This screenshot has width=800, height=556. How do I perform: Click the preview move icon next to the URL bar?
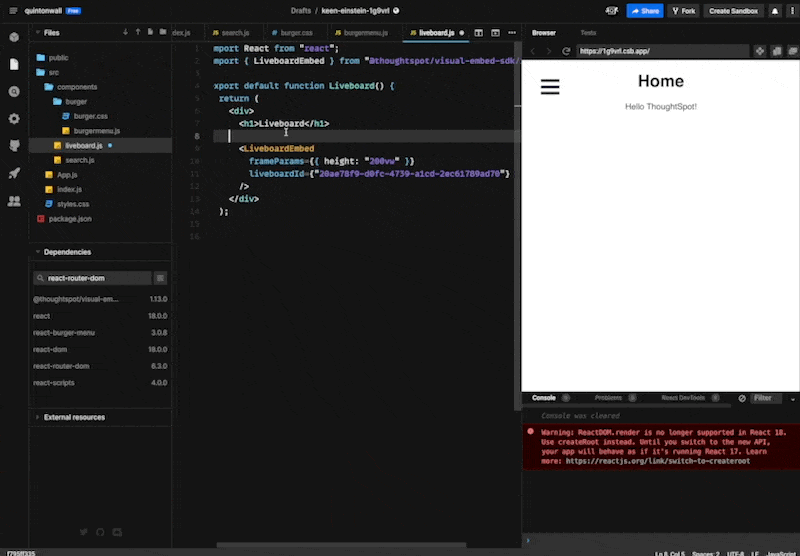tap(760, 51)
